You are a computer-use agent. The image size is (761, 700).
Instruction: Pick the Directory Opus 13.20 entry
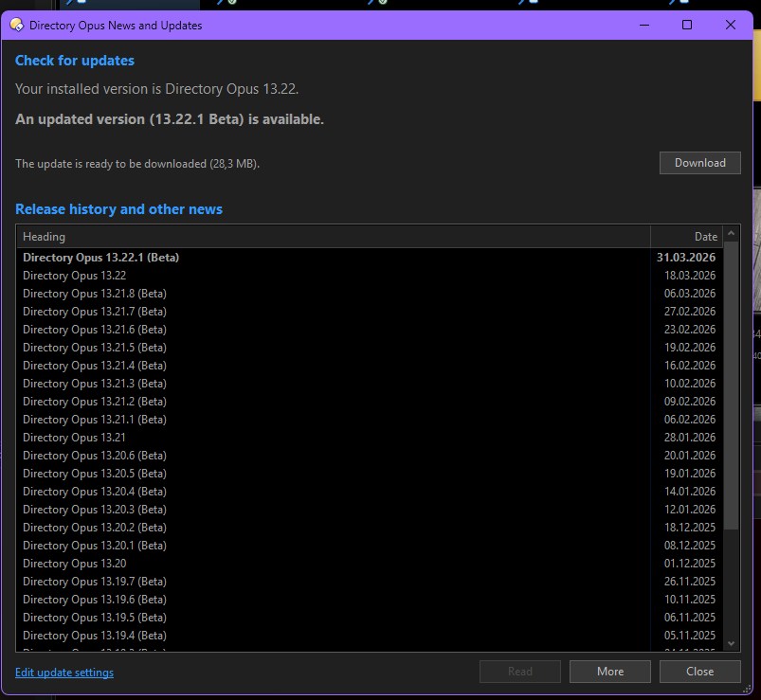tap(75, 564)
